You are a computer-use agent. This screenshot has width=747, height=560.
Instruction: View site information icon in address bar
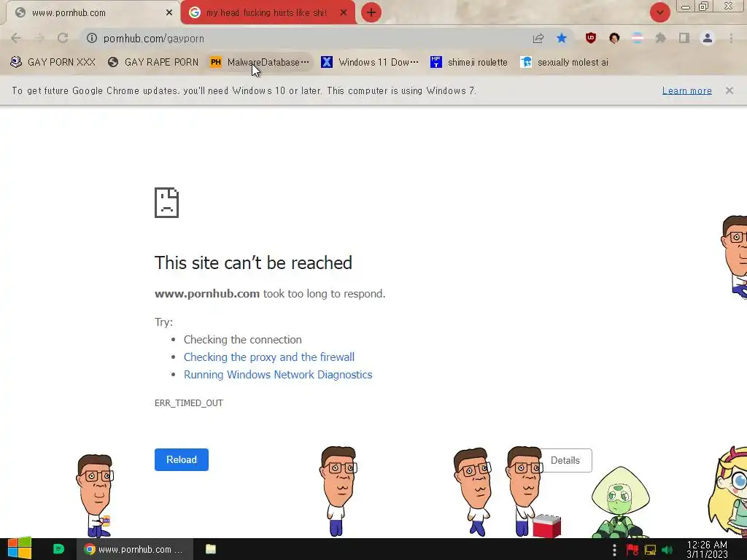coord(92,38)
